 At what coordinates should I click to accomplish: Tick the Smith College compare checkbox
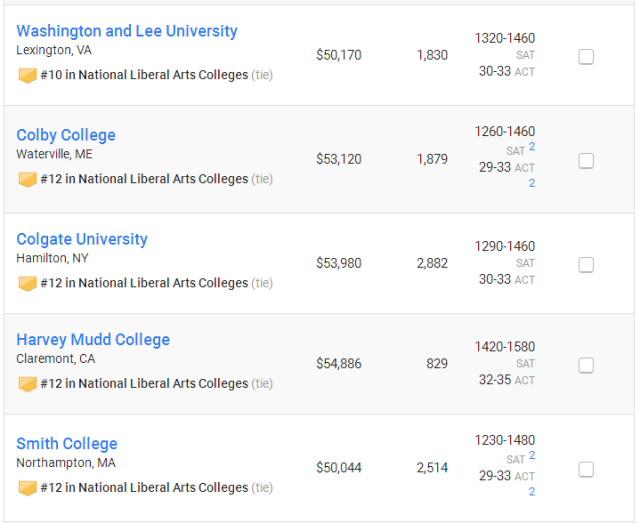586,470
